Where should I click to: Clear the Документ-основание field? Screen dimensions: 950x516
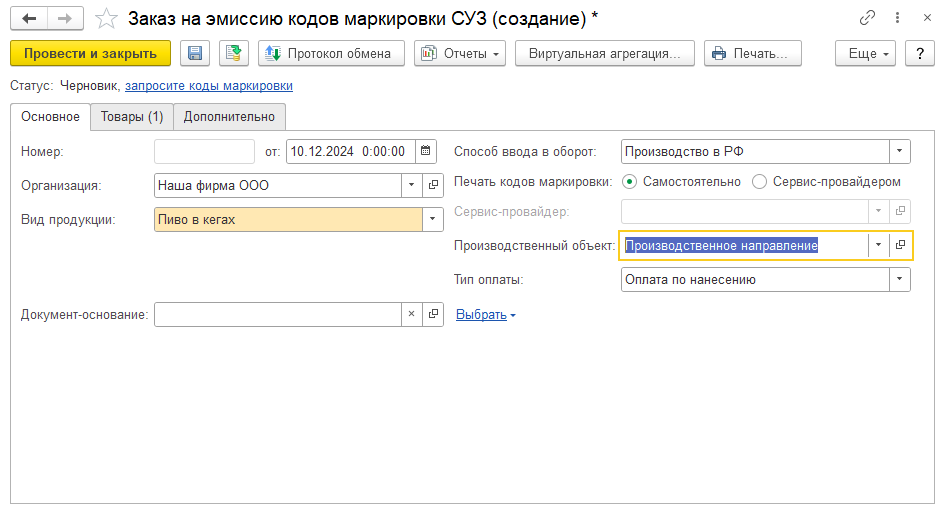pos(411,314)
